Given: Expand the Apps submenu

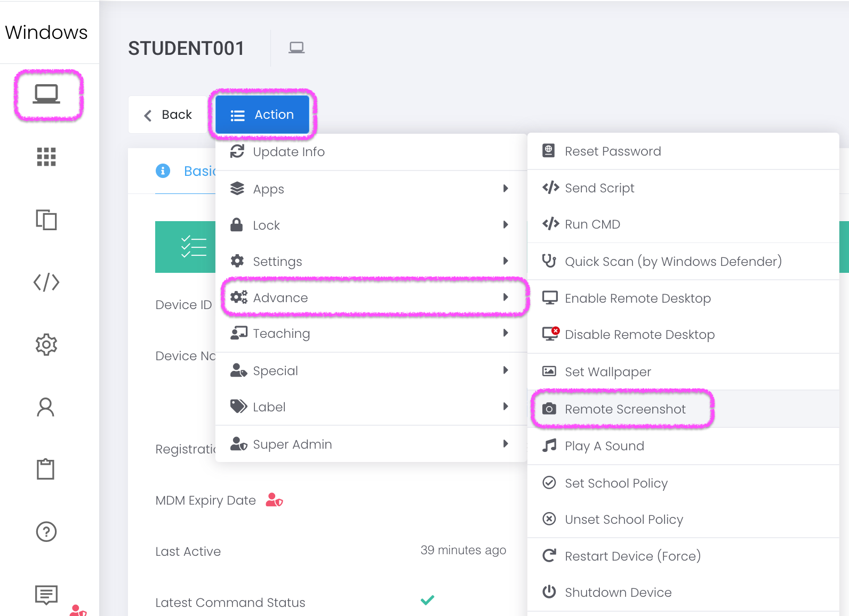Looking at the screenshot, I should point(371,189).
